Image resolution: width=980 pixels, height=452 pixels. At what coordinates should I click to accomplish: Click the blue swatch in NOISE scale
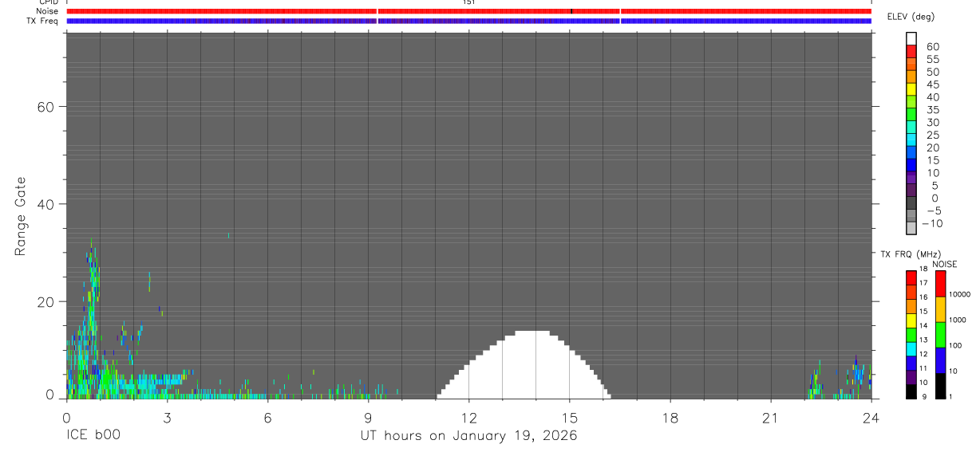[x=940, y=360]
